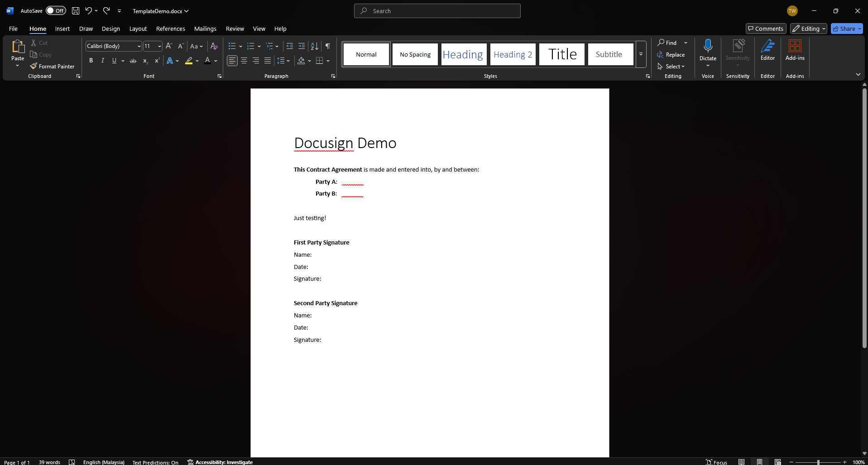The height and width of the screenshot is (465, 868).
Task: Toggle italic formatting
Action: click(x=103, y=60)
